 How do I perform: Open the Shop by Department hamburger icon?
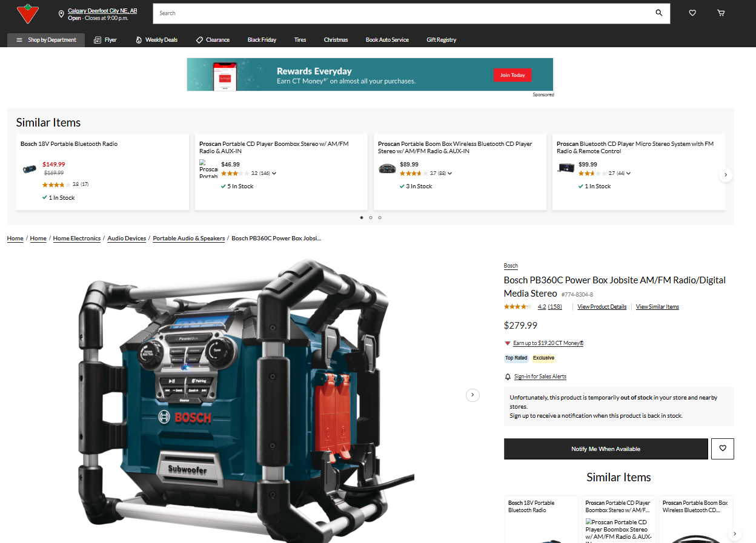click(19, 40)
